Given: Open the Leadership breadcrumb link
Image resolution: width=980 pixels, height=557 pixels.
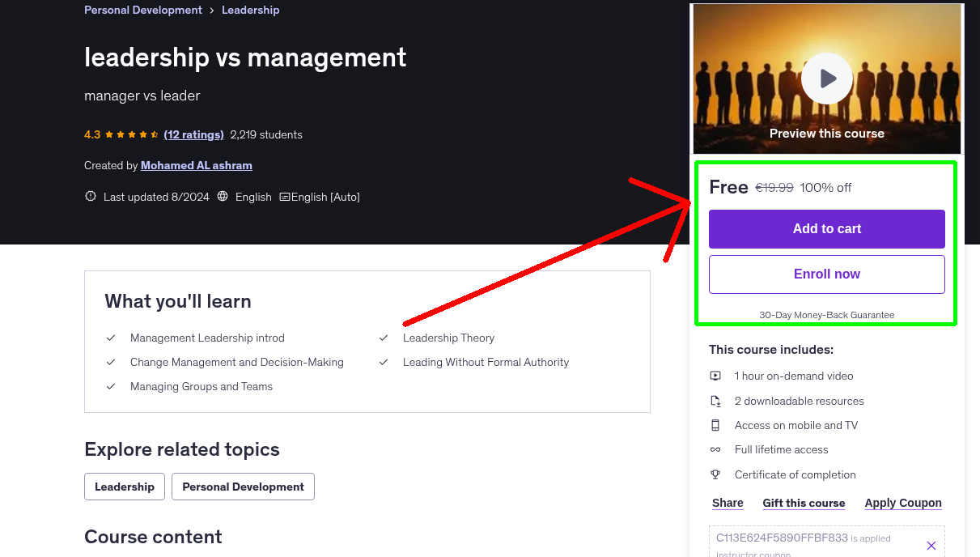Looking at the screenshot, I should tap(250, 10).
